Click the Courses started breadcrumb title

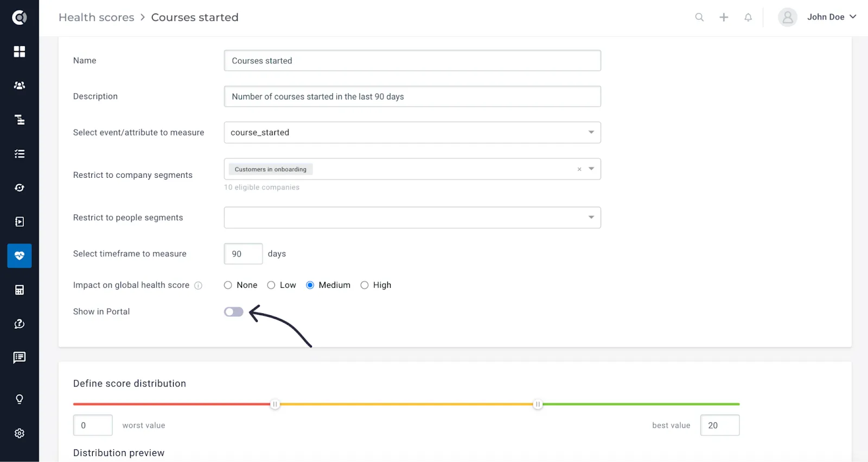[x=195, y=17]
